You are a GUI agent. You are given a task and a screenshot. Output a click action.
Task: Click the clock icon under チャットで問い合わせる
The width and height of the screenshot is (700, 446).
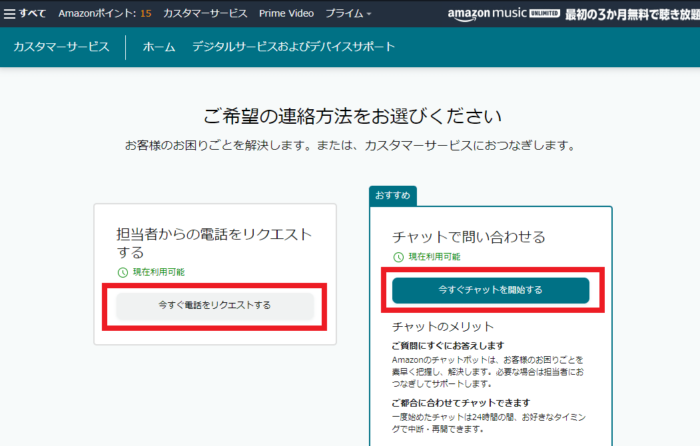pos(398,257)
